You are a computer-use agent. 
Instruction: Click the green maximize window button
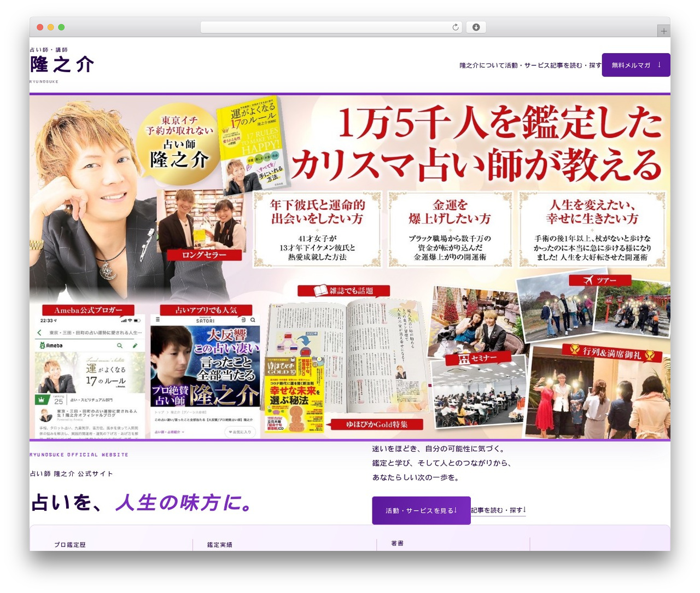61,27
